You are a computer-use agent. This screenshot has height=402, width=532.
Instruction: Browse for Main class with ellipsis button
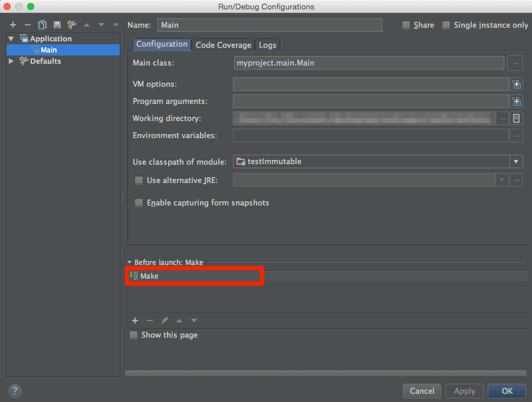click(515, 63)
